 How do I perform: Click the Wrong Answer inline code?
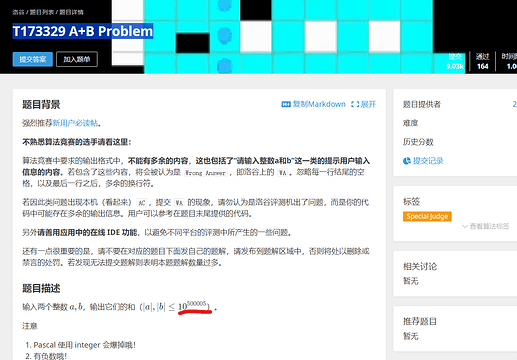click(206, 173)
